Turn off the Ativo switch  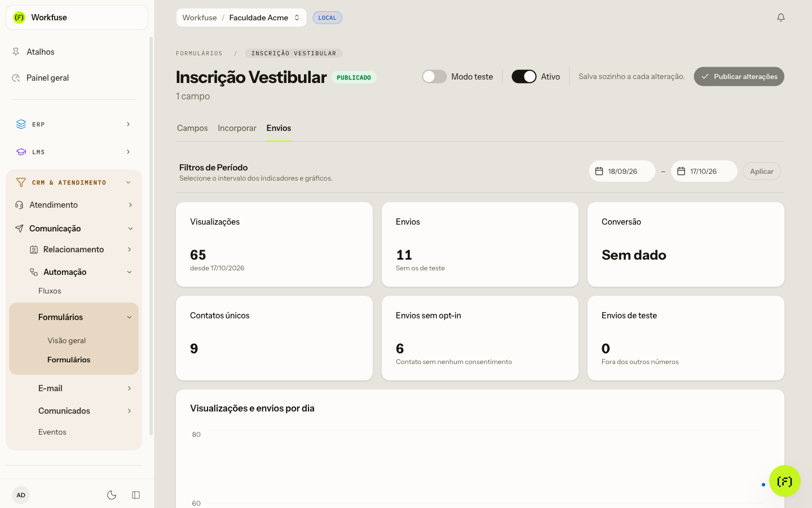(524, 76)
